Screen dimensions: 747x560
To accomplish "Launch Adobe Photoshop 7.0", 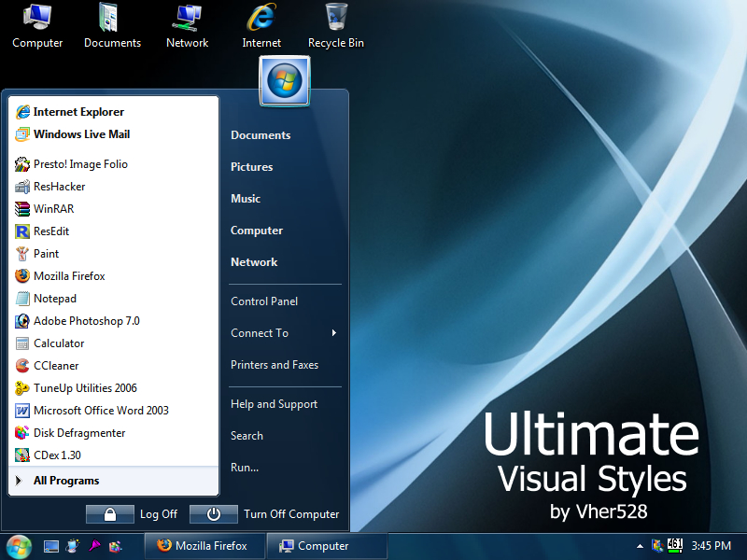I will coord(113,321).
